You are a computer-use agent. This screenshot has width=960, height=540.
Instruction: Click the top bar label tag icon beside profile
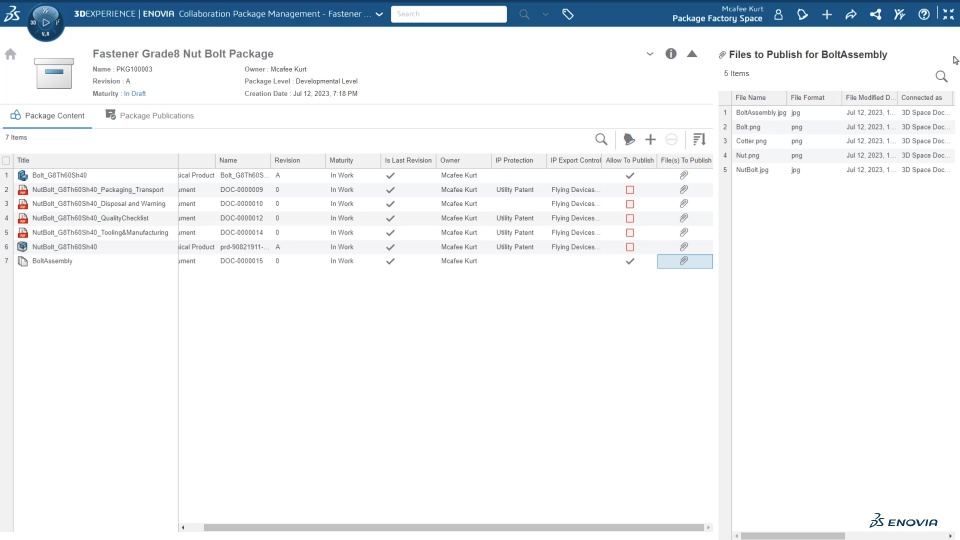pos(802,14)
